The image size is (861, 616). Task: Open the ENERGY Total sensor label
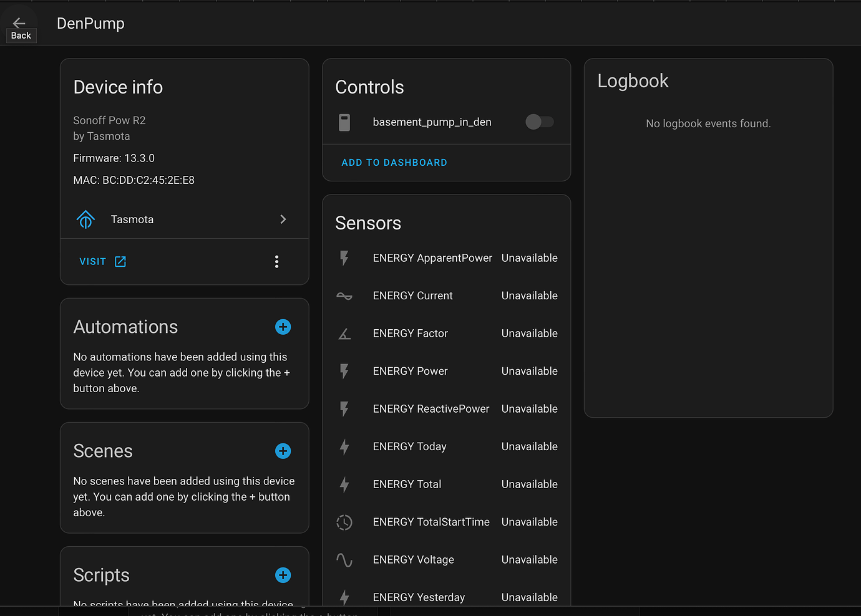tap(407, 484)
